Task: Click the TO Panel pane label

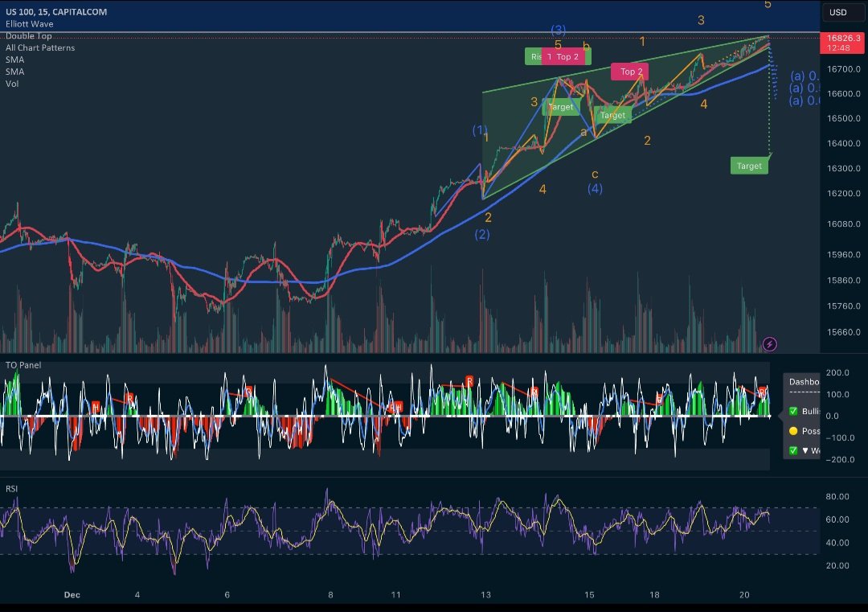Action: [23, 365]
